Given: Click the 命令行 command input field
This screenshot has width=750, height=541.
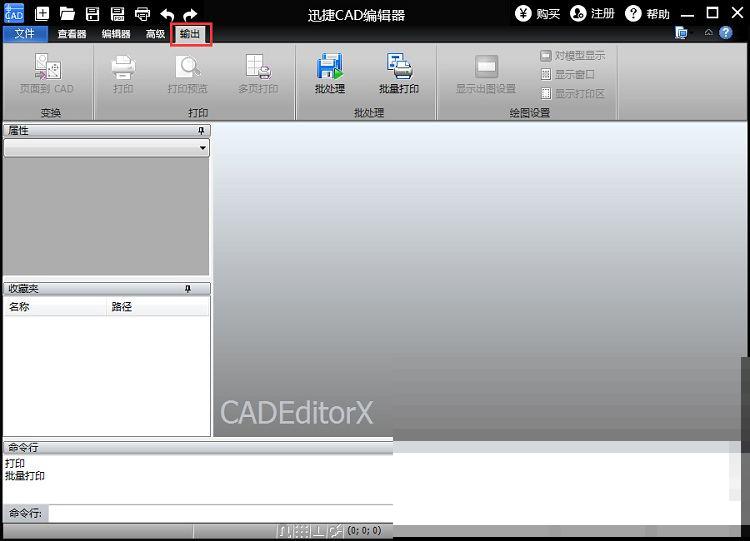Looking at the screenshot, I should 221,513.
